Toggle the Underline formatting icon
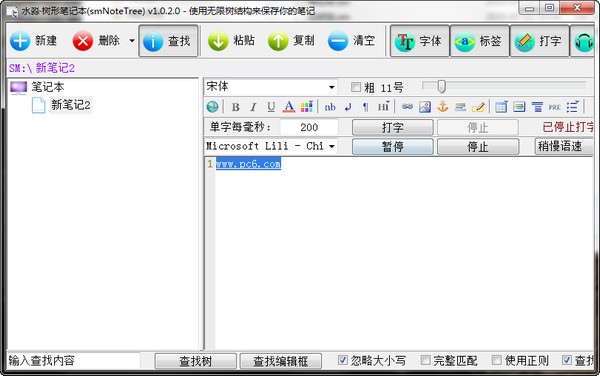 271,107
